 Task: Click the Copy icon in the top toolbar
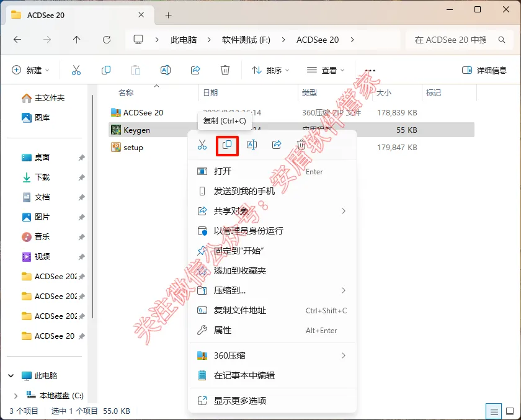pyautogui.click(x=105, y=70)
